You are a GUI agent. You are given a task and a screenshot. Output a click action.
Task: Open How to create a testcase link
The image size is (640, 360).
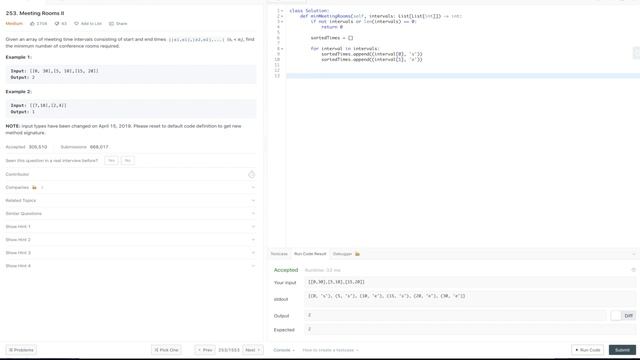pos(330,350)
